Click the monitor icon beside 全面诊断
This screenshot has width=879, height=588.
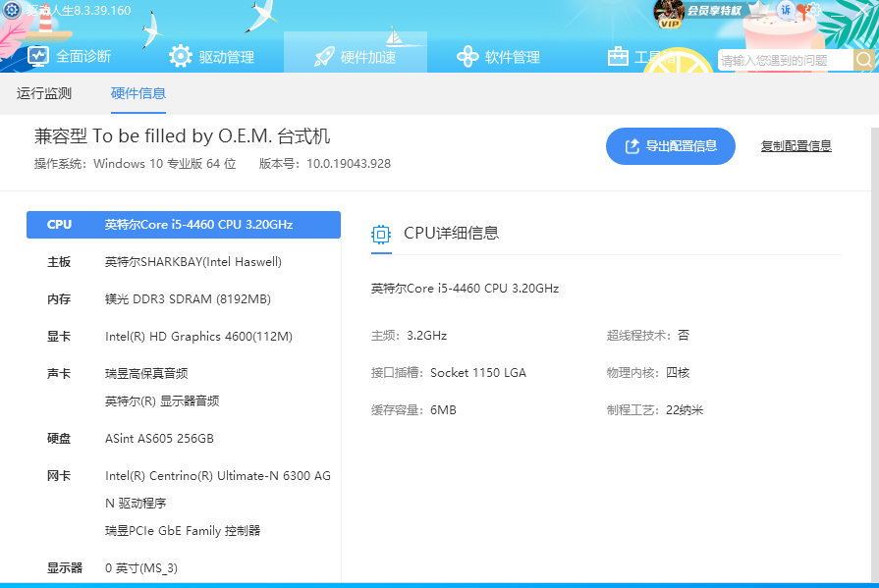pos(38,57)
